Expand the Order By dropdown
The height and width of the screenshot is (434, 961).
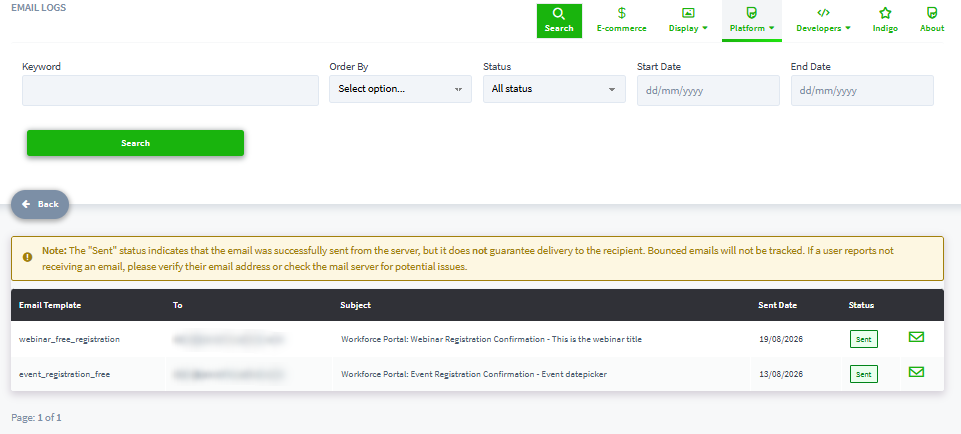(400, 89)
